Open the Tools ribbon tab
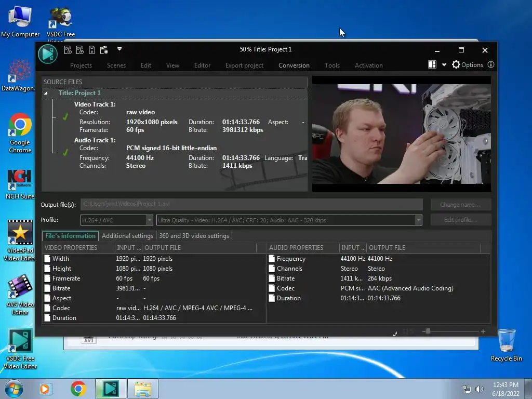The image size is (532, 399). coord(332,65)
